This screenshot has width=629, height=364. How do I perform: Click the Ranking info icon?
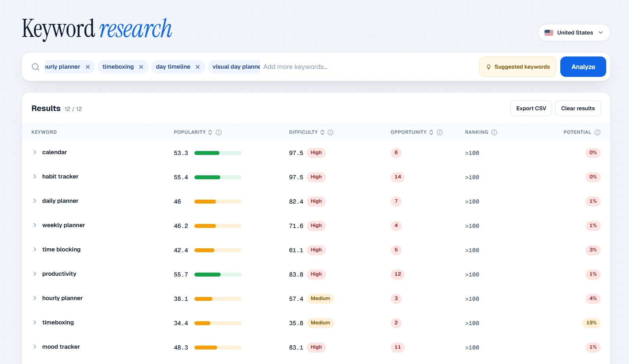click(494, 133)
